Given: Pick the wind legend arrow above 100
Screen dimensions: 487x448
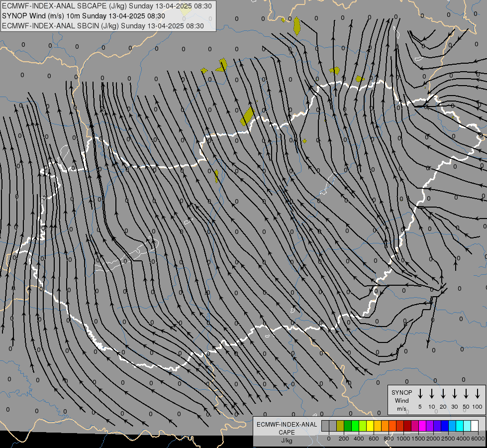Looking at the screenshot, I should [x=478, y=394].
